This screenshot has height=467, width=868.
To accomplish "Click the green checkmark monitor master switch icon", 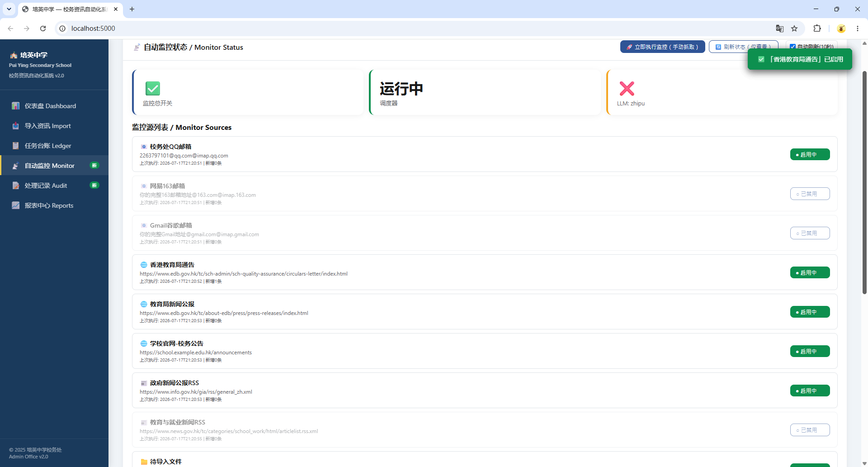I will tap(153, 88).
